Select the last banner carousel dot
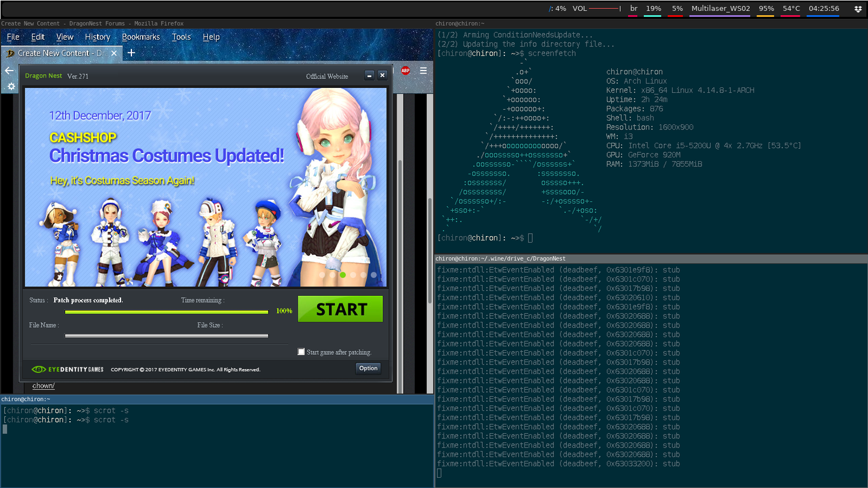 point(374,275)
